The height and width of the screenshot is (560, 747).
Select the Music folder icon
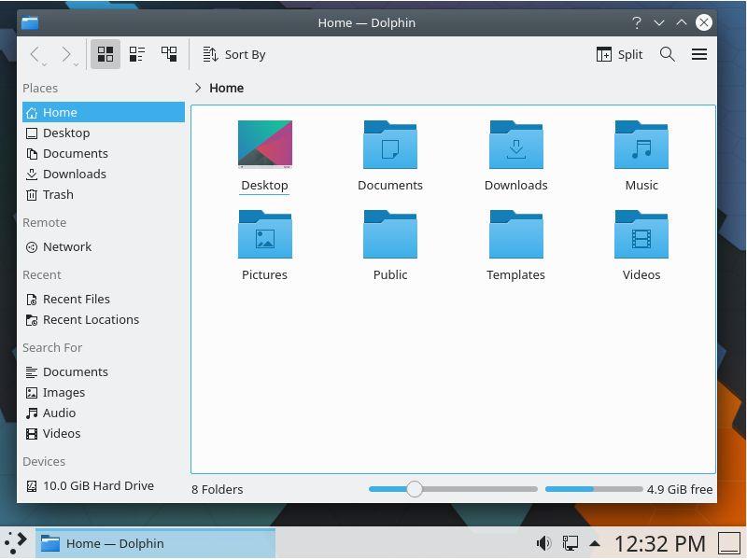(x=641, y=146)
